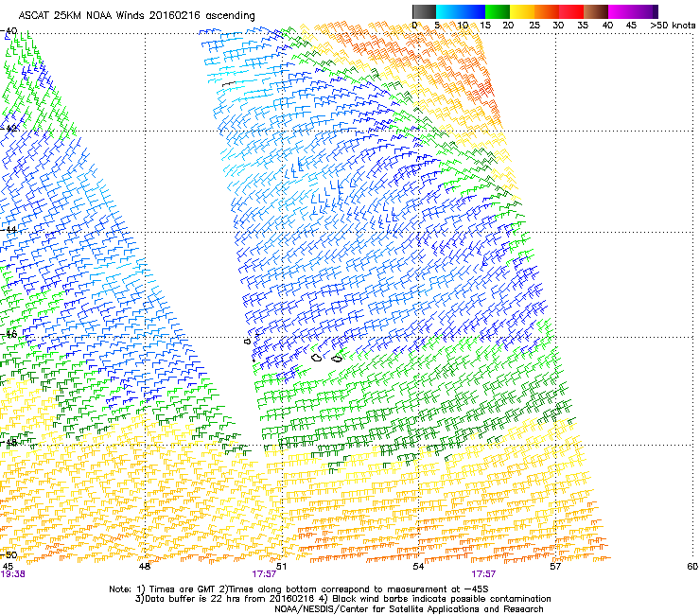Viewport: 700px width, 615px height.
Task: Click the longitude axis label '54'
Action: pyautogui.click(x=418, y=567)
